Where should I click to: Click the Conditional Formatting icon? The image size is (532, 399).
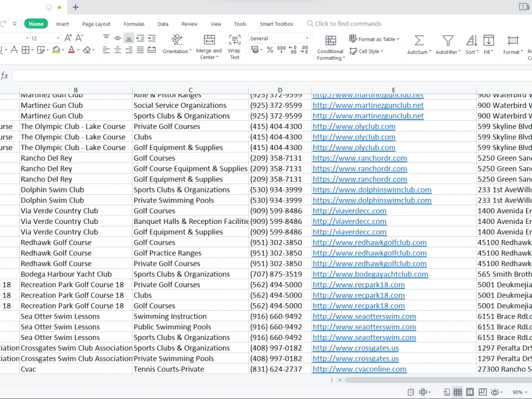pos(330,40)
